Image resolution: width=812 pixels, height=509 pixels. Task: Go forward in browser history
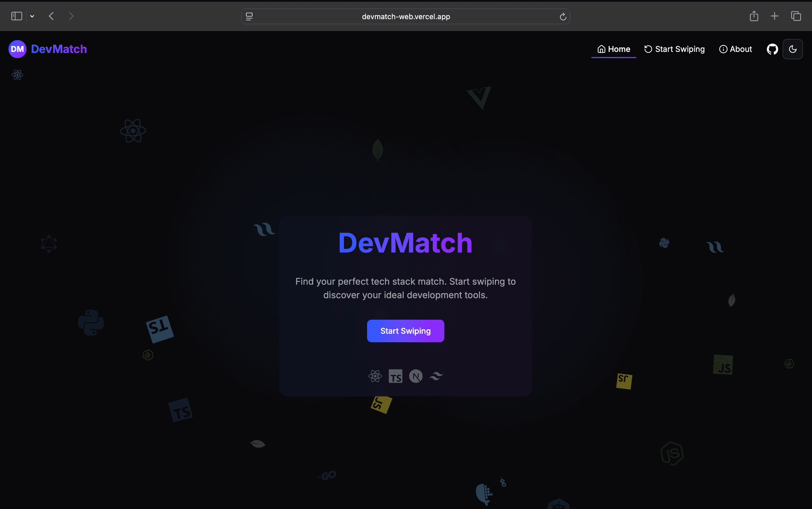(71, 16)
